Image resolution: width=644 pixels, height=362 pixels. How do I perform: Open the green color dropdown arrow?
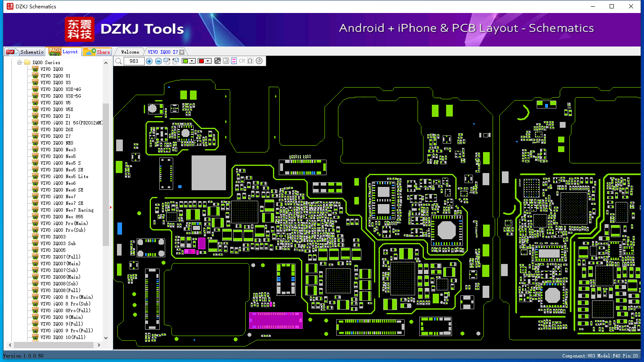[x=192, y=61]
